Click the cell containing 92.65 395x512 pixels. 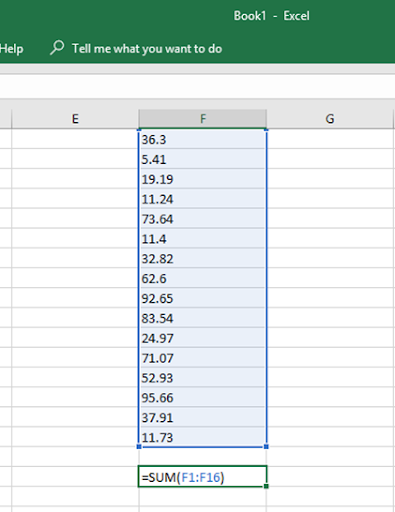pos(203,298)
